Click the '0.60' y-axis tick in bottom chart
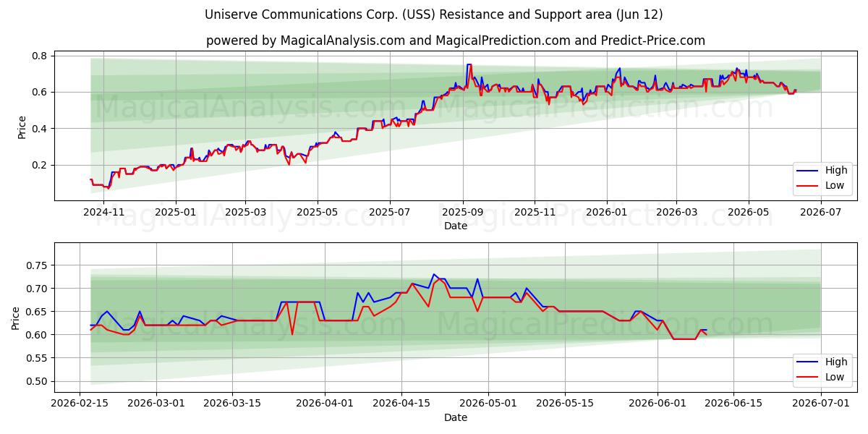This screenshot has height=434, width=868. coord(37,335)
